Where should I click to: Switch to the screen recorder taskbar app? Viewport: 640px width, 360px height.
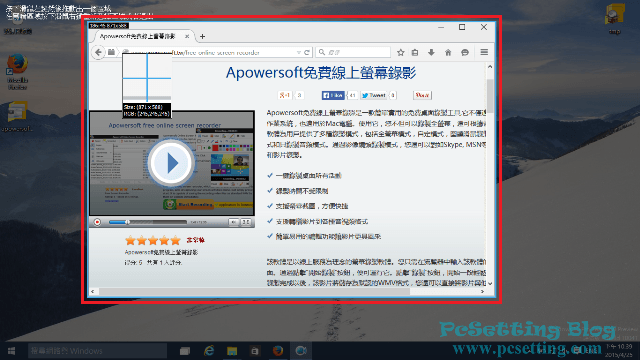point(301,351)
